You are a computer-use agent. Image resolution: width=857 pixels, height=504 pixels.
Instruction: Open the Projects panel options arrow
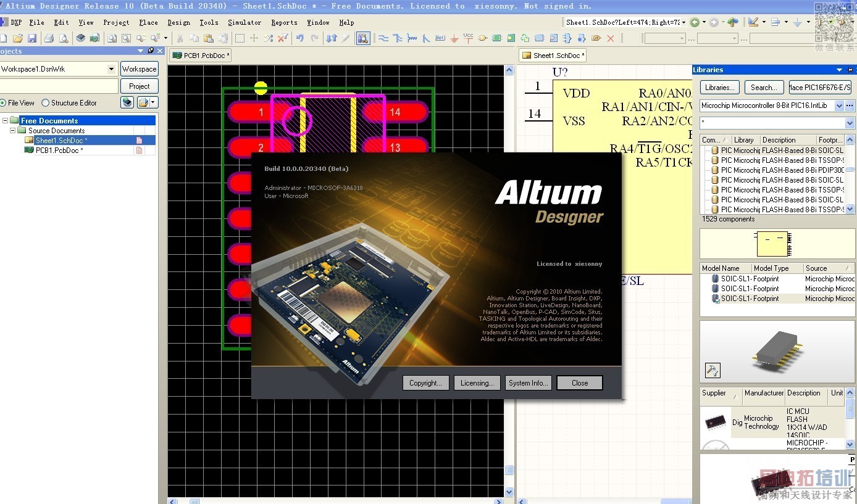[x=141, y=51]
